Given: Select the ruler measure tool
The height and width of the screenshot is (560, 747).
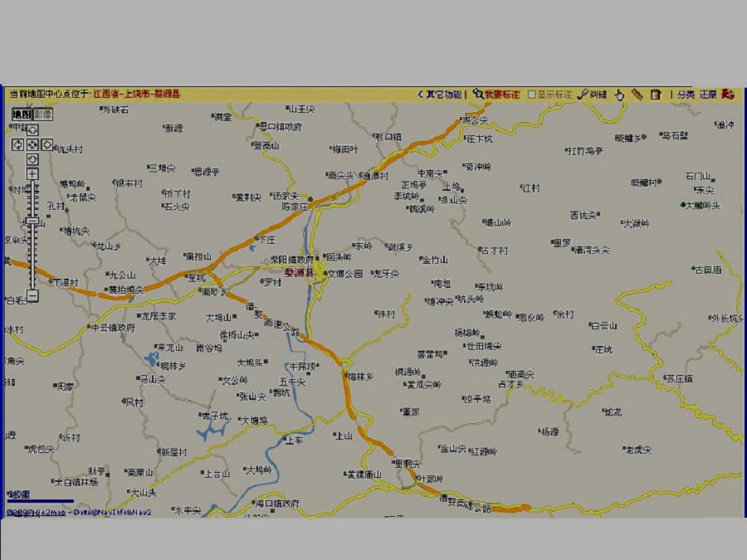Looking at the screenshot, I should [637, 95].
